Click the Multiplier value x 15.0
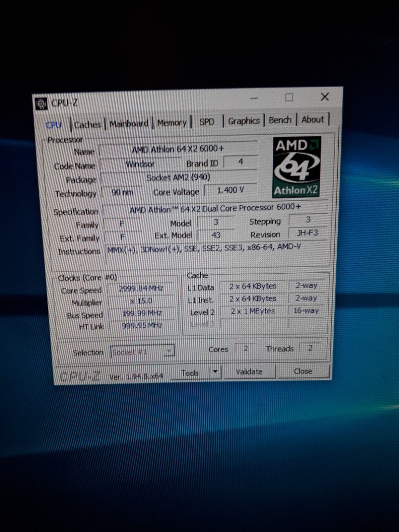 coord(141,301)
